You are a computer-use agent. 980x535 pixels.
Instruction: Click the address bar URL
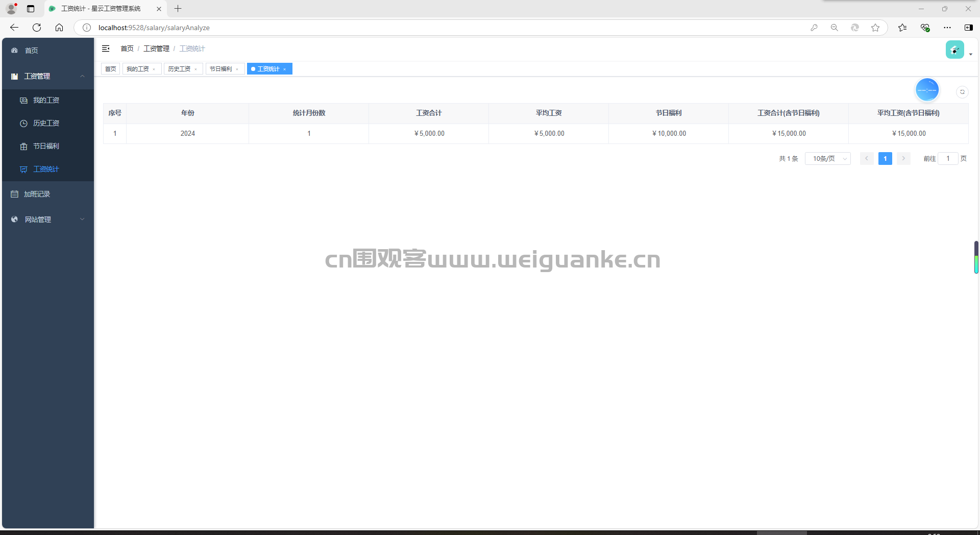(154, 28)
